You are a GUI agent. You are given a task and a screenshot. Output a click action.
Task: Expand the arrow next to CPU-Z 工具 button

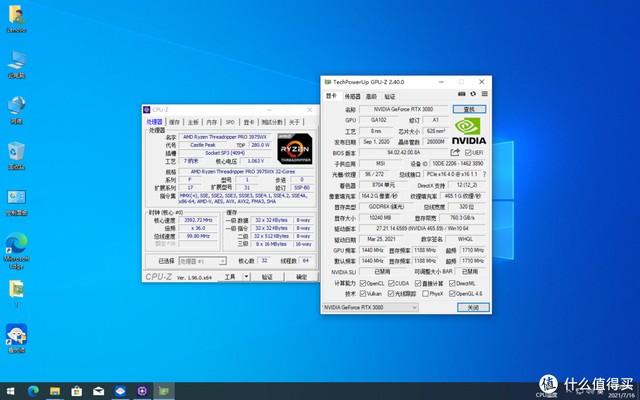pyautogui.click(x=247, y=277)
